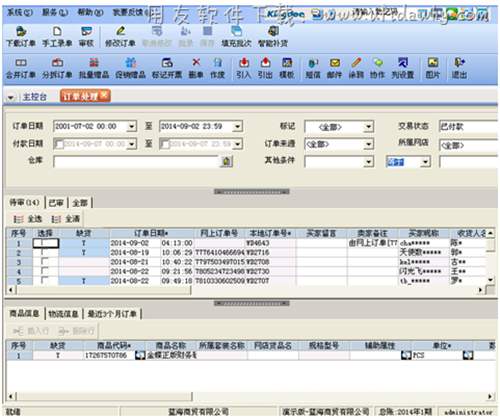Viewport: 500px width, 420px height.
Task: Enable the 付款日期 start date checkbox
Action: [x=59, y=144]
